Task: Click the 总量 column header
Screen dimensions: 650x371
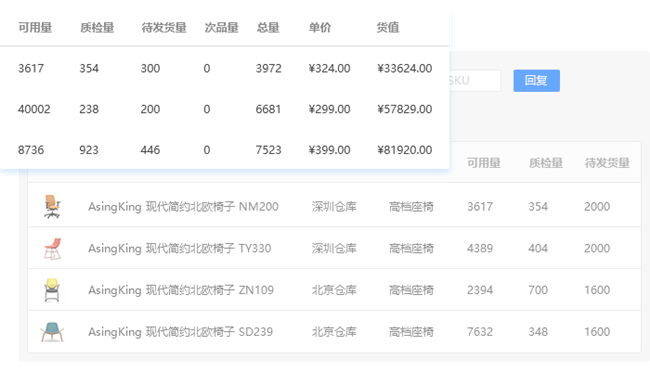Action: click(268, 28)
